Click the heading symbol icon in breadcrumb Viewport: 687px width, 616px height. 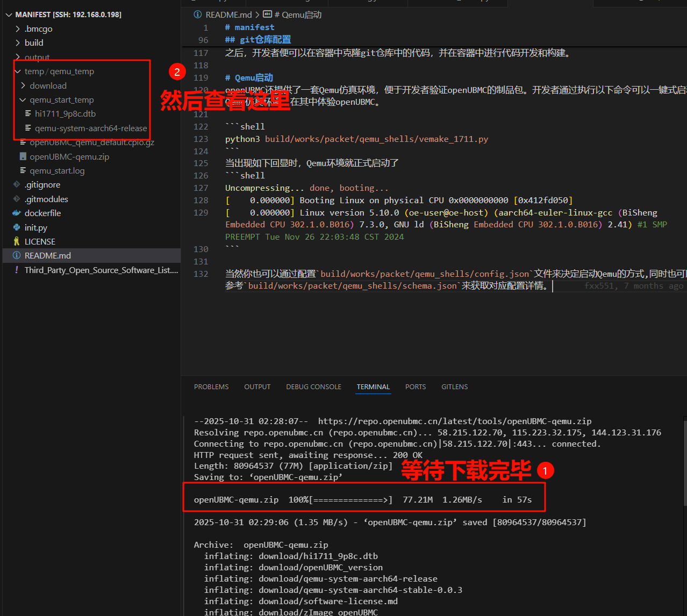(x=267, y=15)
